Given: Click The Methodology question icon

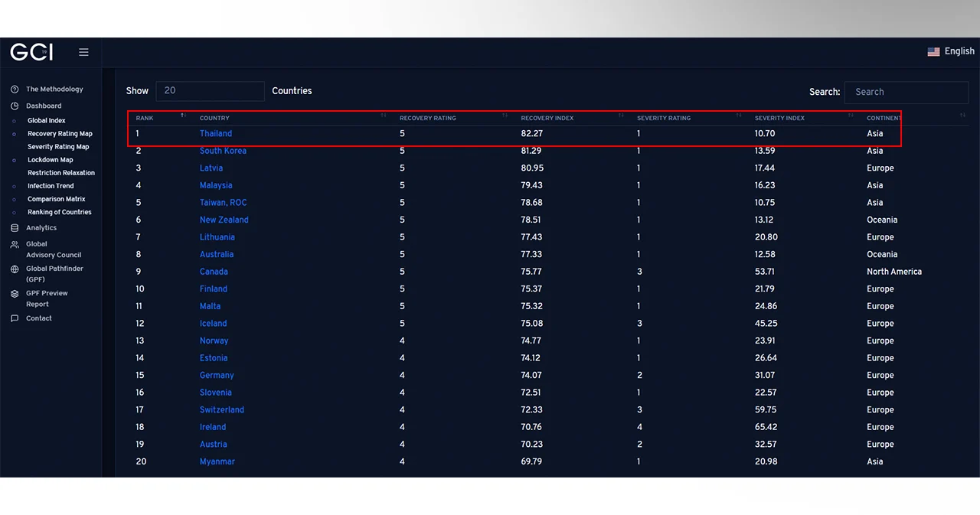Looking at the screenshot, I should click(x=15, y=90).
